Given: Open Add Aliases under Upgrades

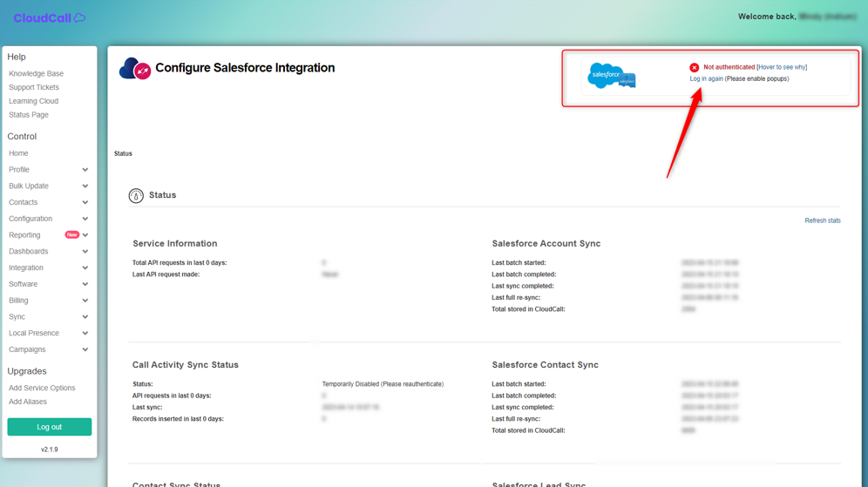Looking at the screenshot, I should point(28,402).
